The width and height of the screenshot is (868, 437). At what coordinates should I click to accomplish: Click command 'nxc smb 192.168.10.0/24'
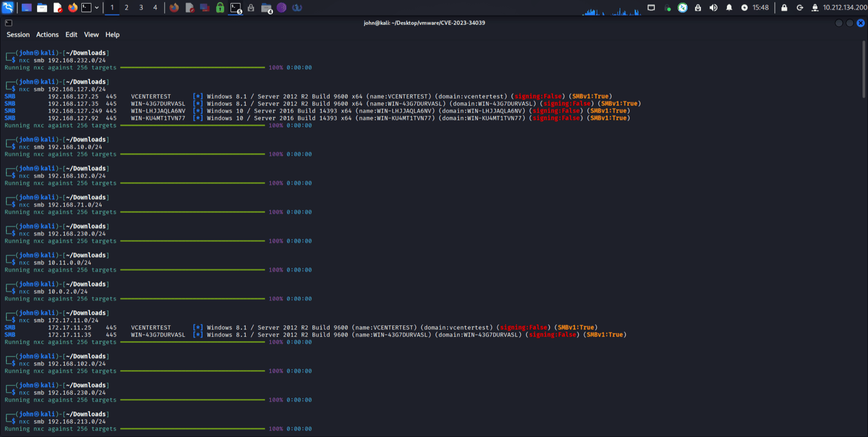[61, 147]
